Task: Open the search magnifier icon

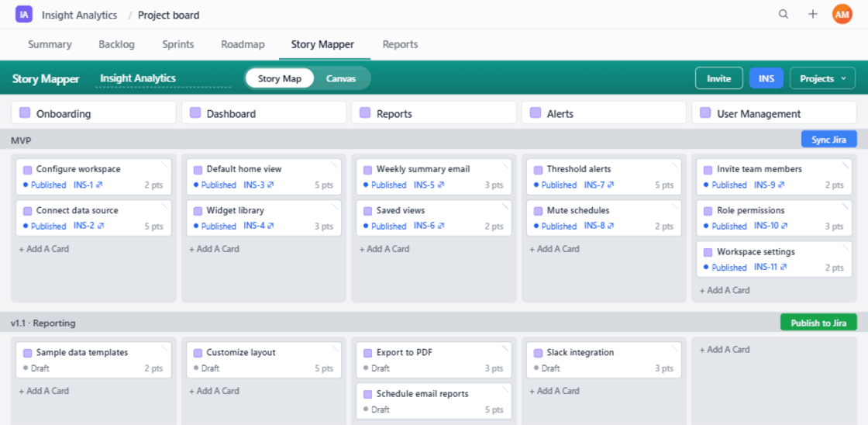Action: (784, 15)
